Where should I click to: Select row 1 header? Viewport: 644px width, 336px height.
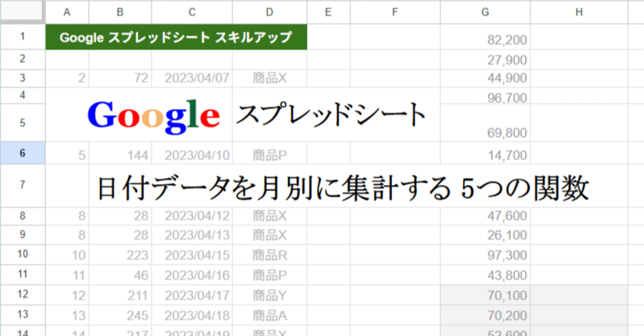coord(23,37)
